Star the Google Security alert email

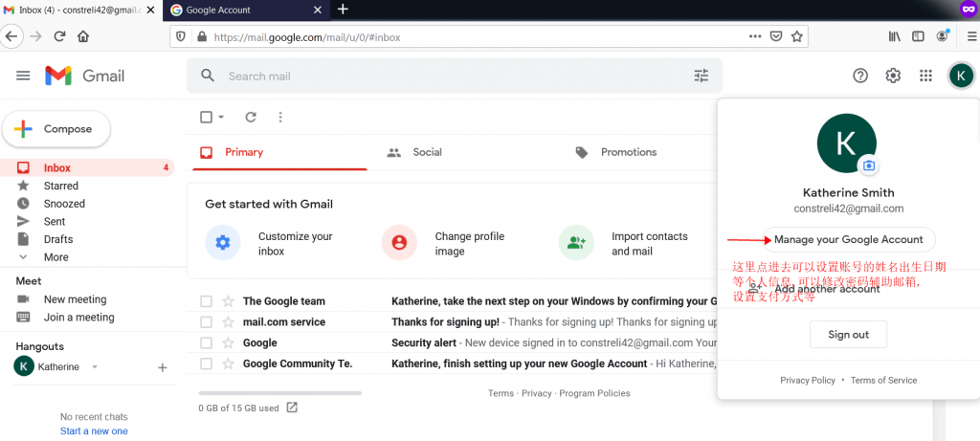228,342
